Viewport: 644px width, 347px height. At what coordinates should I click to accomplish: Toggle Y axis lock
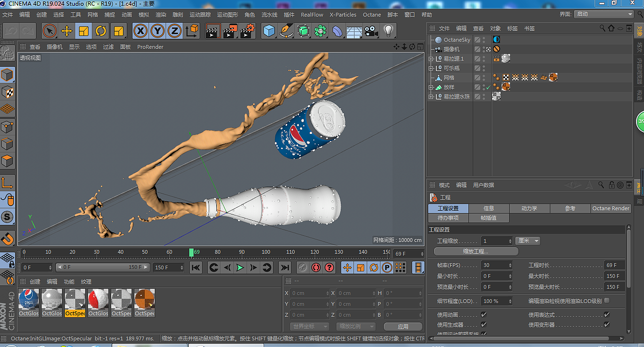click(157, 31)
